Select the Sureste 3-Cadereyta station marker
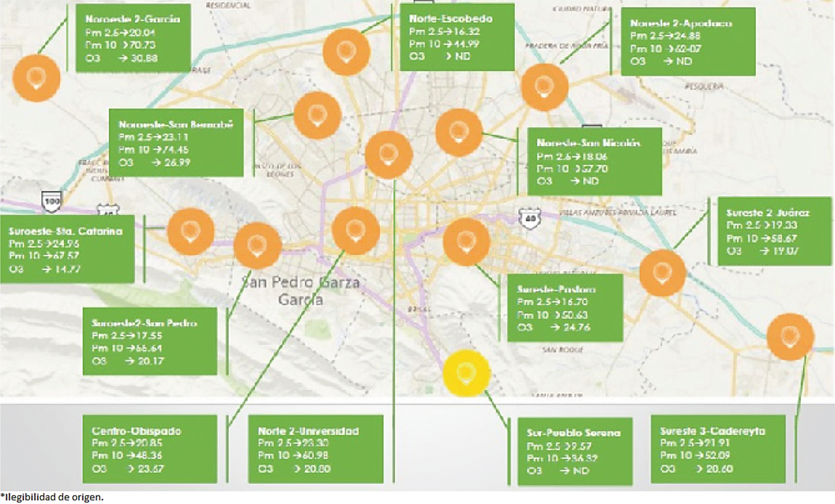The width and height of the screenshot is (835, 504). pos(790,336)
